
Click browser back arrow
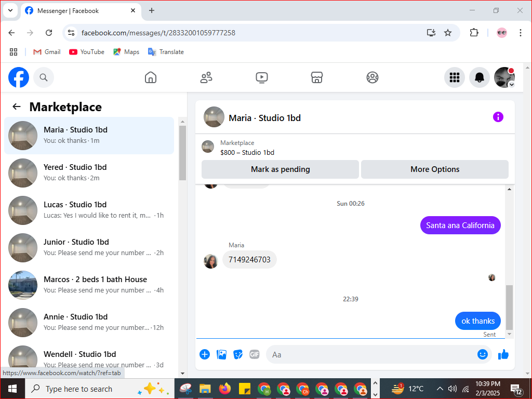point(11,33)
